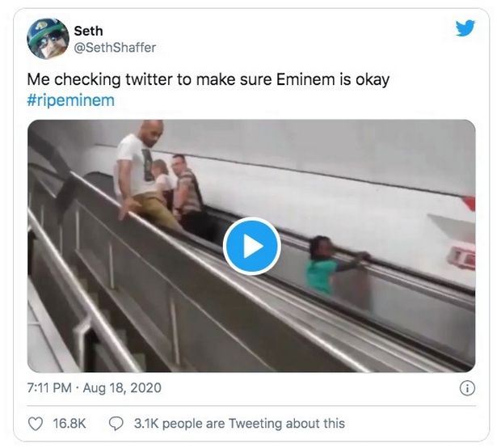View the 16.8K likes count

click(x=69, y=424)
